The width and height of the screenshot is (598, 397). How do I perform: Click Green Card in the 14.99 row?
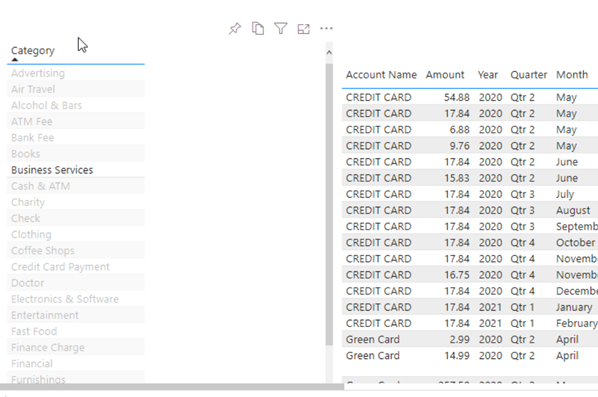(x=373, y=355)
